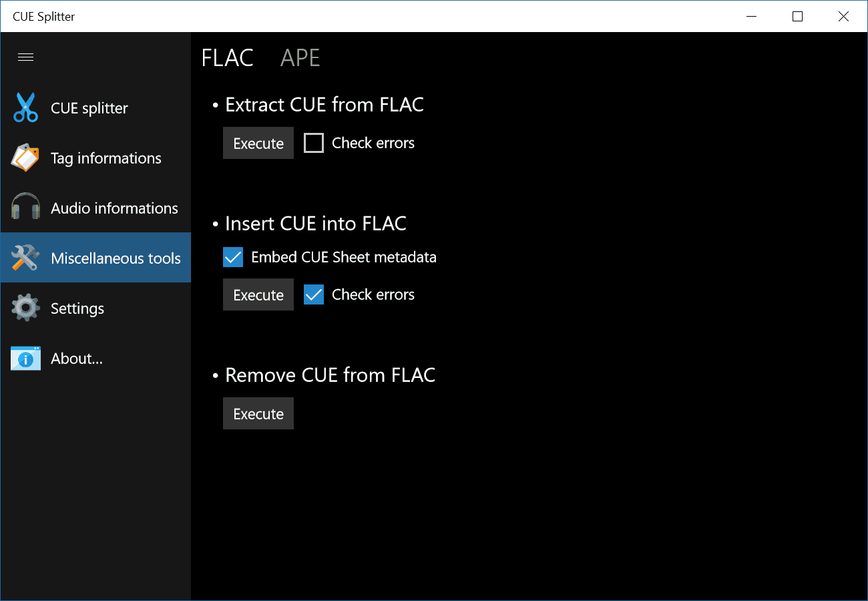Click the About info window icon
The height and width of the screenshot is (601, 868).
point(25,359)
